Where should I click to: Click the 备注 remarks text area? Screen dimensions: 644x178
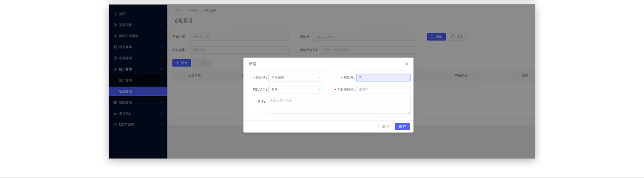[x=338, y=105]
